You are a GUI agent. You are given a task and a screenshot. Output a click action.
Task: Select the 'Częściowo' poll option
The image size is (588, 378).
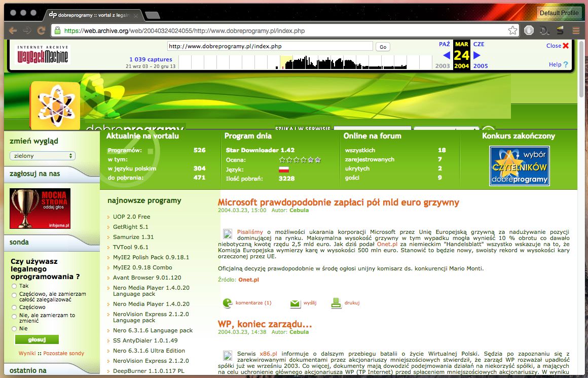(x=14, y=307)
